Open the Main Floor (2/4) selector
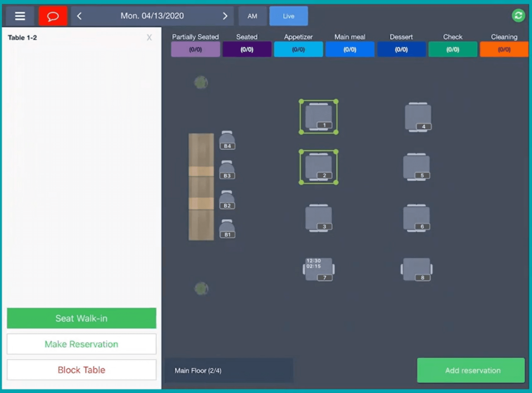This screenshot has height=393, width=532. 229,370
